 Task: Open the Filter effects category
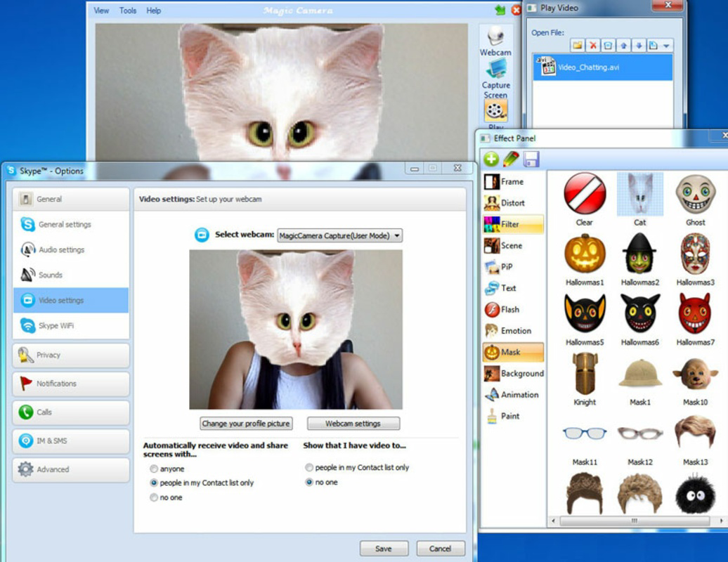pyautogui.click(x=512, y=224)
